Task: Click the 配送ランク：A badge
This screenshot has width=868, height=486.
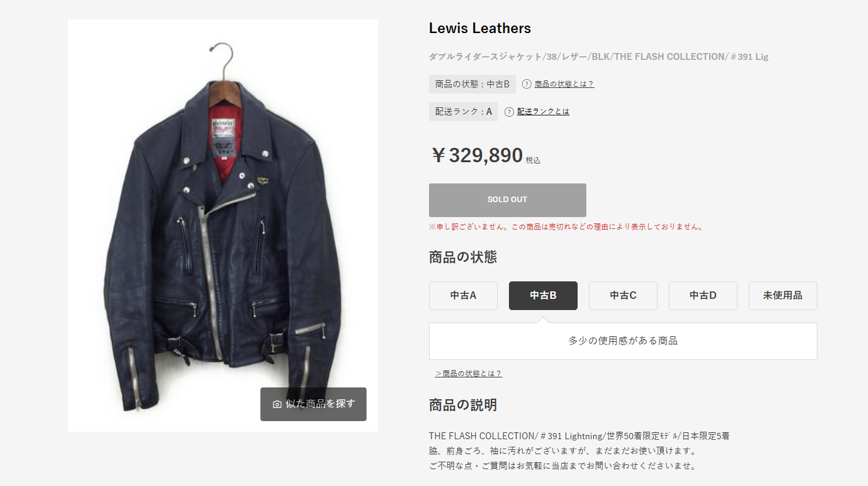Action: coord(463,112)
